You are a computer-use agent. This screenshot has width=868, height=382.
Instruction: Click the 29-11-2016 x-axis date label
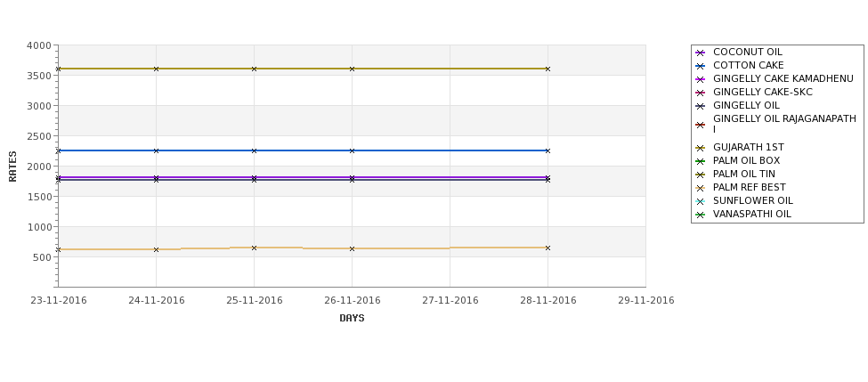(x=645, y=301)
